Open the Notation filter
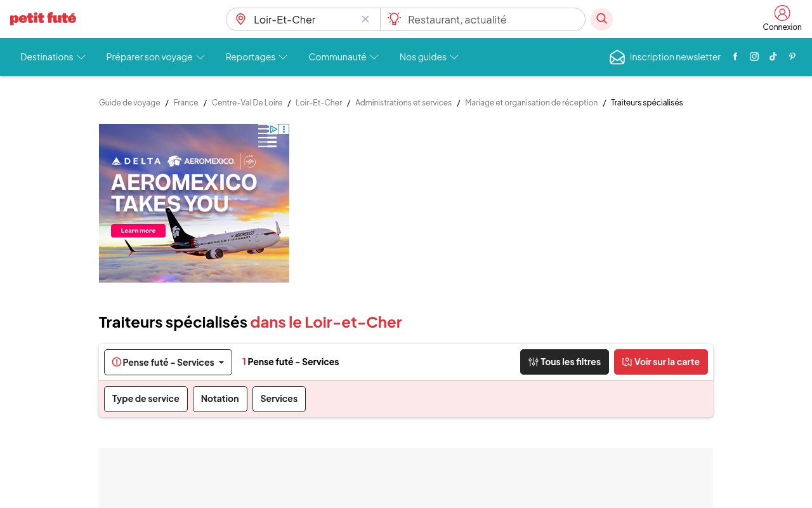812x508 pixels. pos(220,399)
